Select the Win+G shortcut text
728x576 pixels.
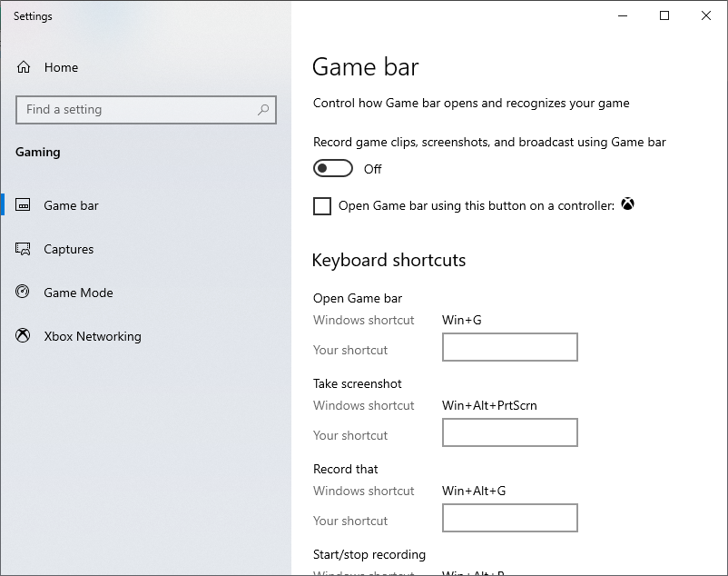pos(461,320)
